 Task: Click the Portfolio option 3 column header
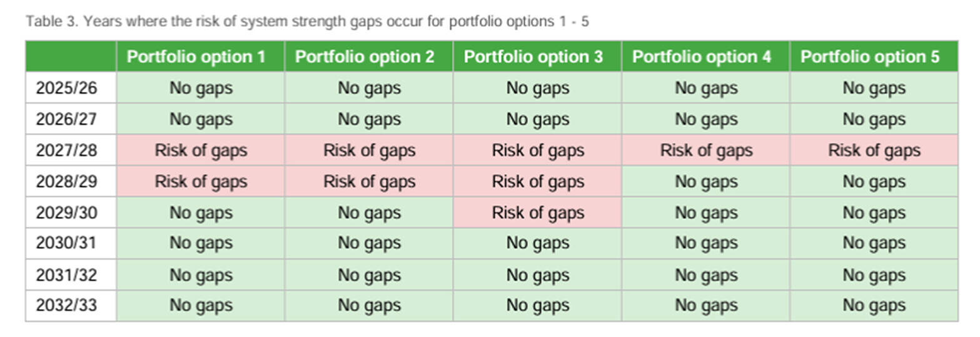tap(537, 57)
